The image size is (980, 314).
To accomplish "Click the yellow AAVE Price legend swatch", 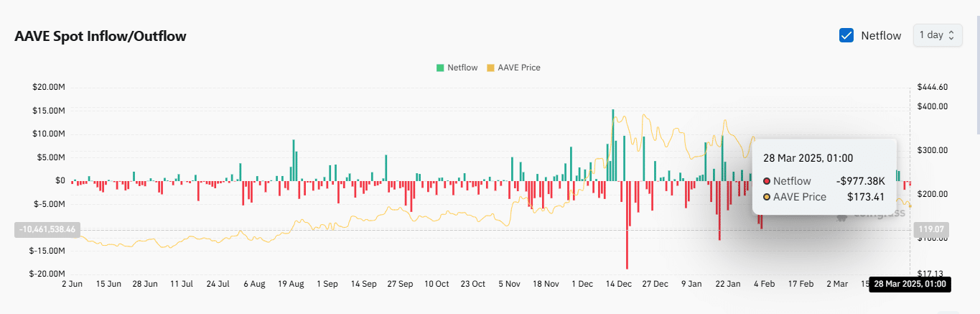I will point(490,68).
